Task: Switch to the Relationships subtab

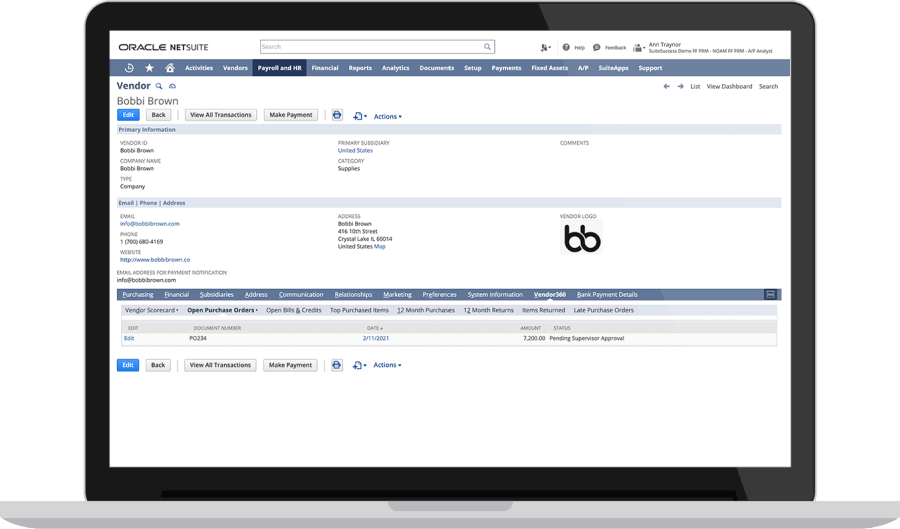Action: 354,294
